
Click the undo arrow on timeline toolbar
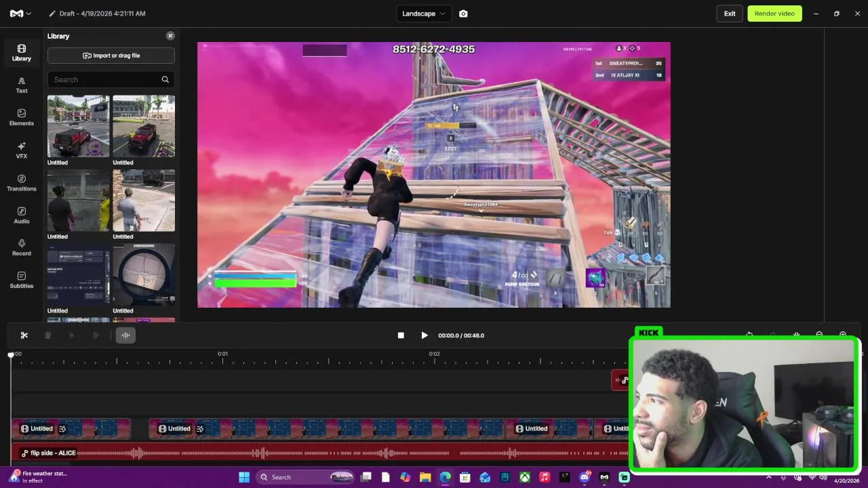749,334
